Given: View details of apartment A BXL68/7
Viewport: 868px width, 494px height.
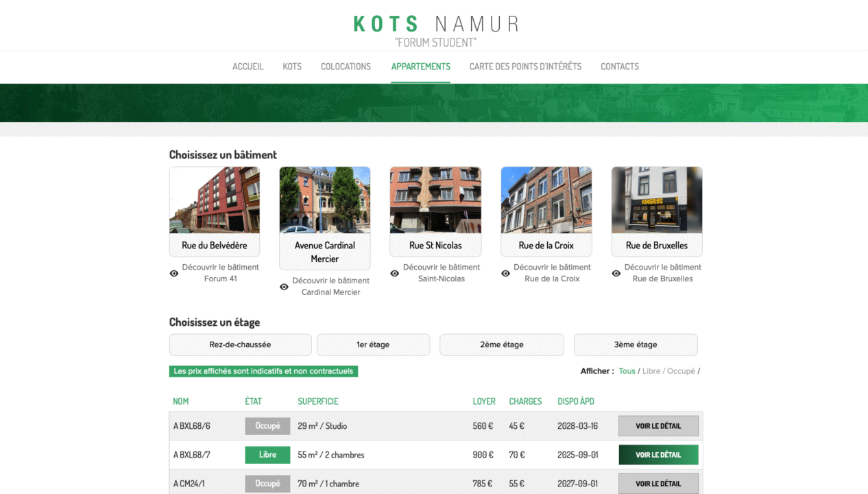Looking at the screenshot, I should [658, 455].
